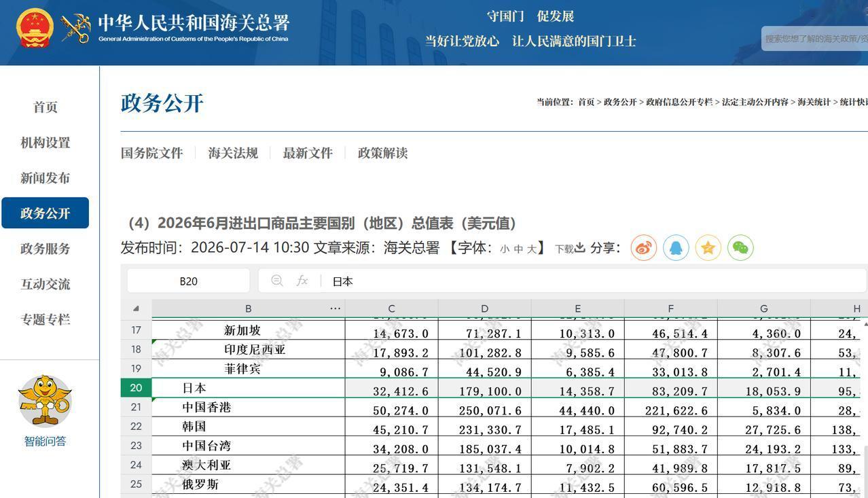The height and width of the screenshot is (498, 868).
Task: Select the 政务公开 sidebar item
Action: tap(45, 213)
